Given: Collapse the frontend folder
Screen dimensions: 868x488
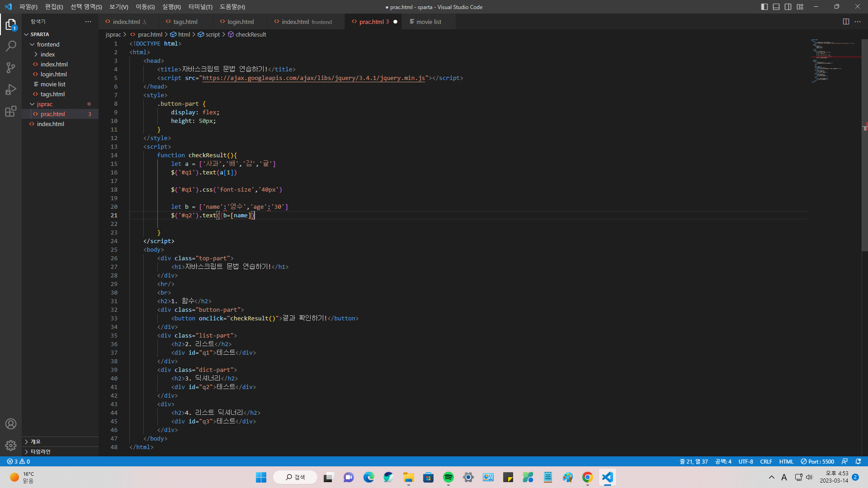Looking at the screenshot, I should point(60,44).
